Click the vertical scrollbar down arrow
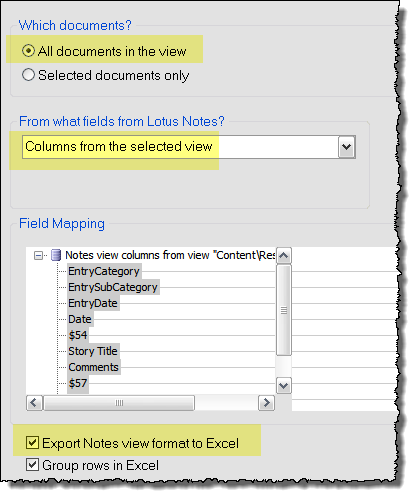Viewport: 417px width, 500px height. 284,386
